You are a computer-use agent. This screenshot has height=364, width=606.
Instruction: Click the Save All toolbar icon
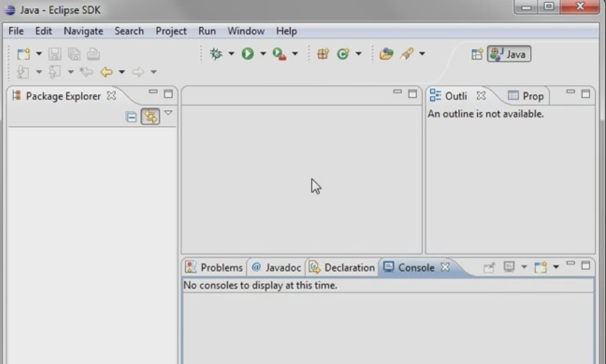point(74,54)
